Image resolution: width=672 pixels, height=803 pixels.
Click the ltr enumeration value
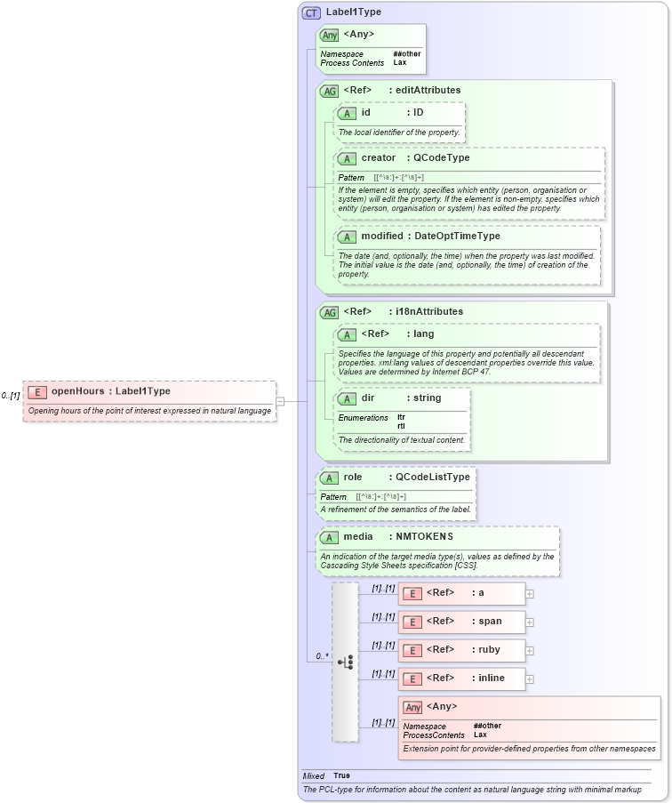tap(401, 417)
